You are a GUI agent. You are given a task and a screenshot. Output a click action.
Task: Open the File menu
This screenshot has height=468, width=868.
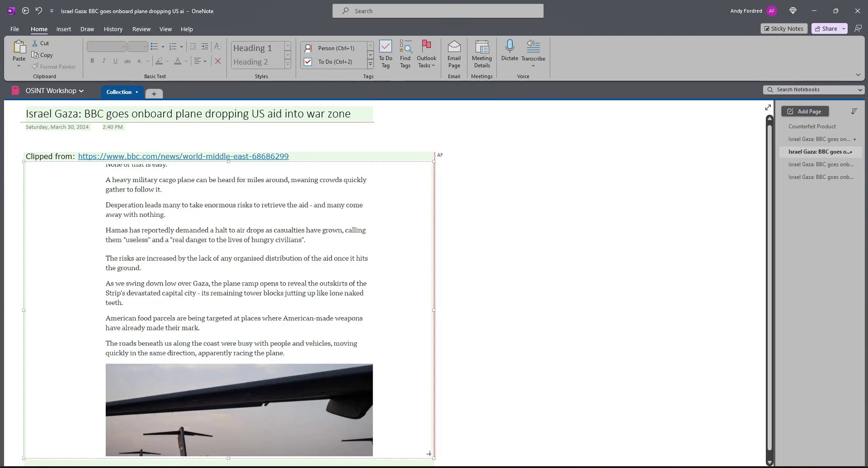14,29
